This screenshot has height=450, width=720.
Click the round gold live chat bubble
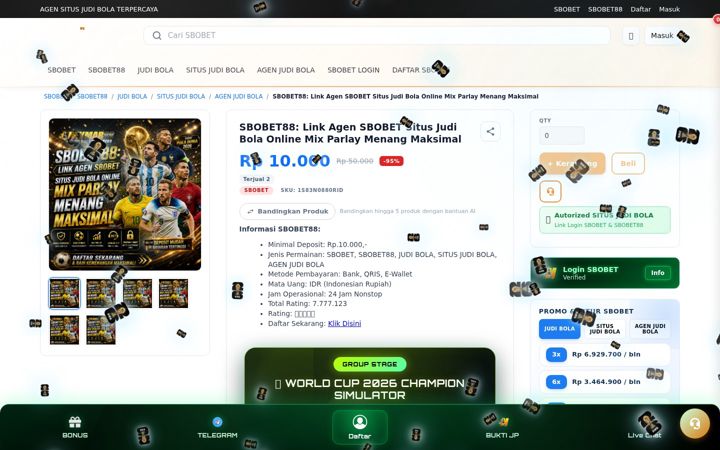[x=695, y=423]
